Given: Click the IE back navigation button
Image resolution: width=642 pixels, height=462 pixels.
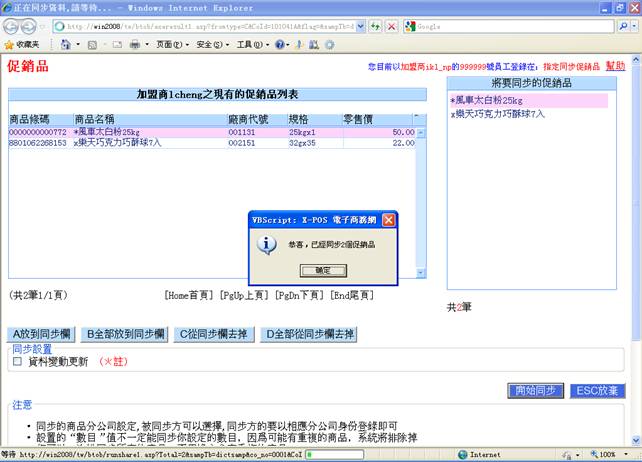Looking at the screenshot, I should (x=12, y=27).
